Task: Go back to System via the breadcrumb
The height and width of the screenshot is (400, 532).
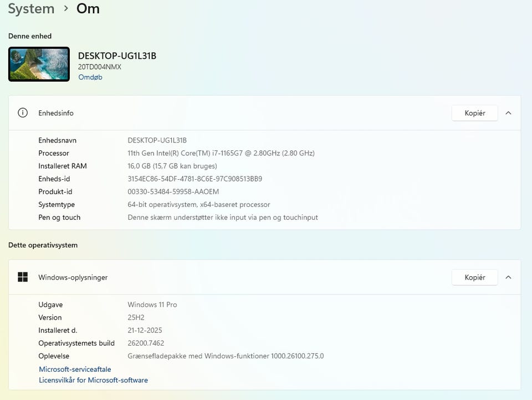Action: (31, 9)
